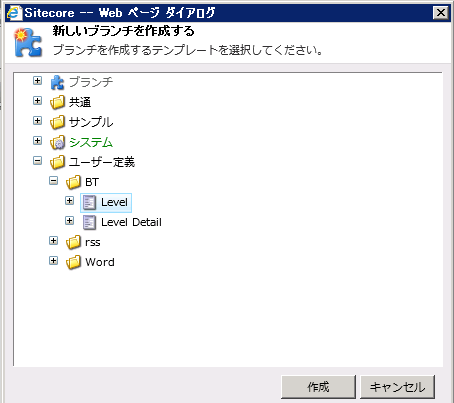This screenshot has width=454, height=403.
Task: Click the Word folder icon
Action: coord(73,262)
